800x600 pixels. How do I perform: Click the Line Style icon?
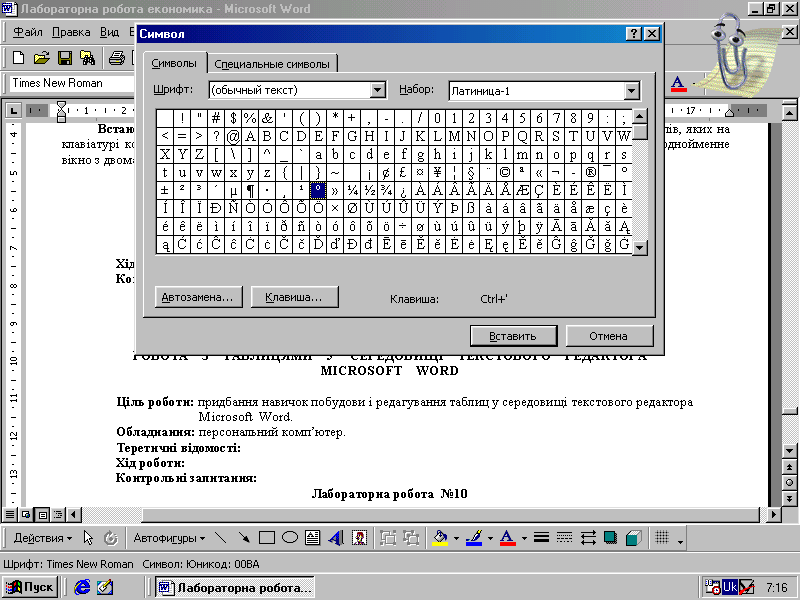point(541,538)
